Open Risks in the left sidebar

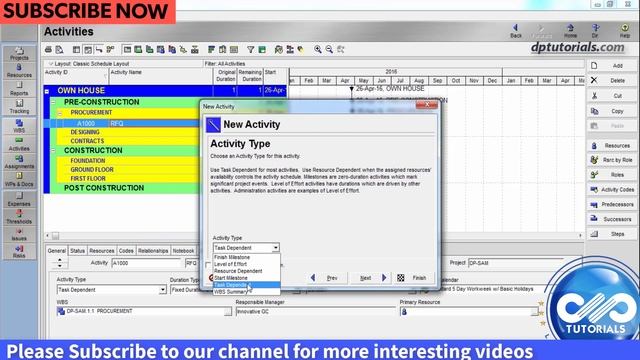pyautogui.click(x=19, y=251)
